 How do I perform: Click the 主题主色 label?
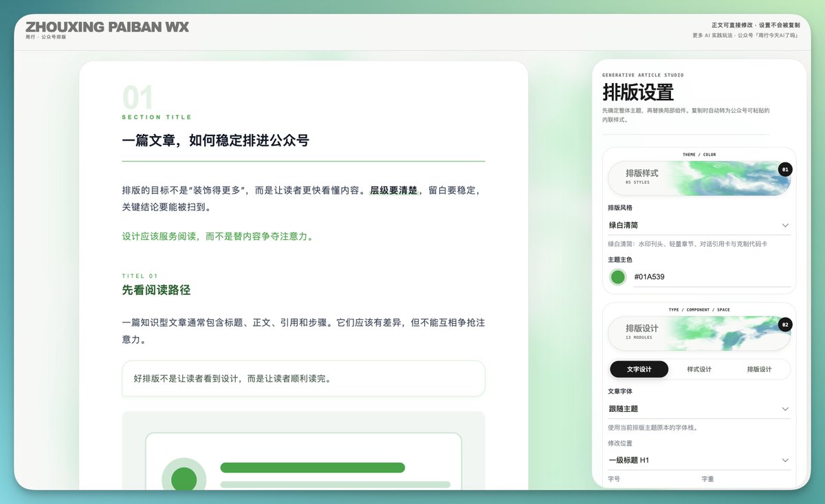[x=619, y=260]
